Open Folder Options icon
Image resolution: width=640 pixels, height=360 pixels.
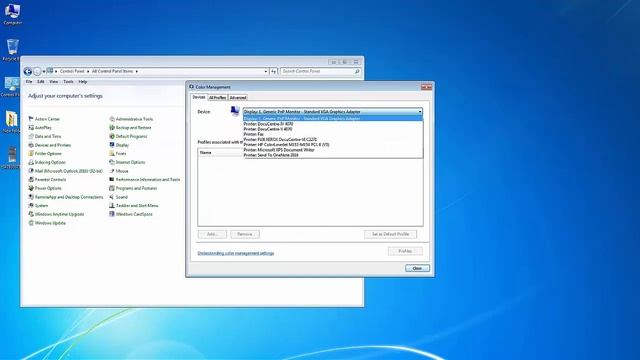[31, 153]
